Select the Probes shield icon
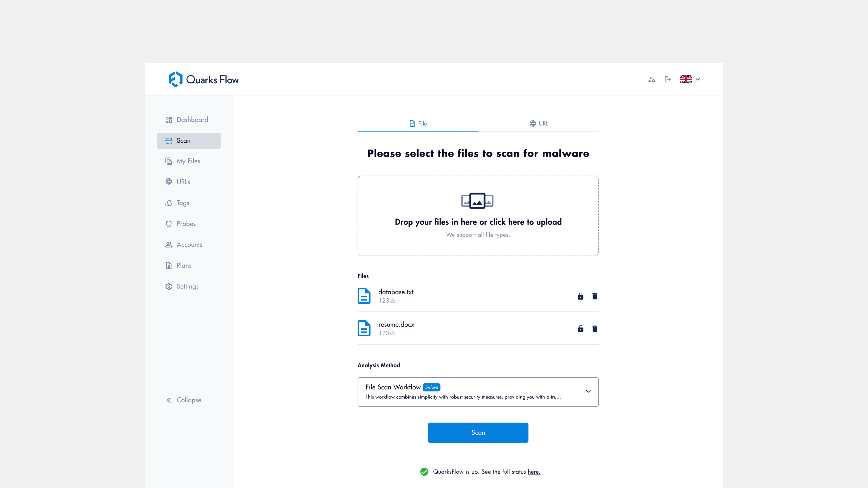 tap(169, 224)
